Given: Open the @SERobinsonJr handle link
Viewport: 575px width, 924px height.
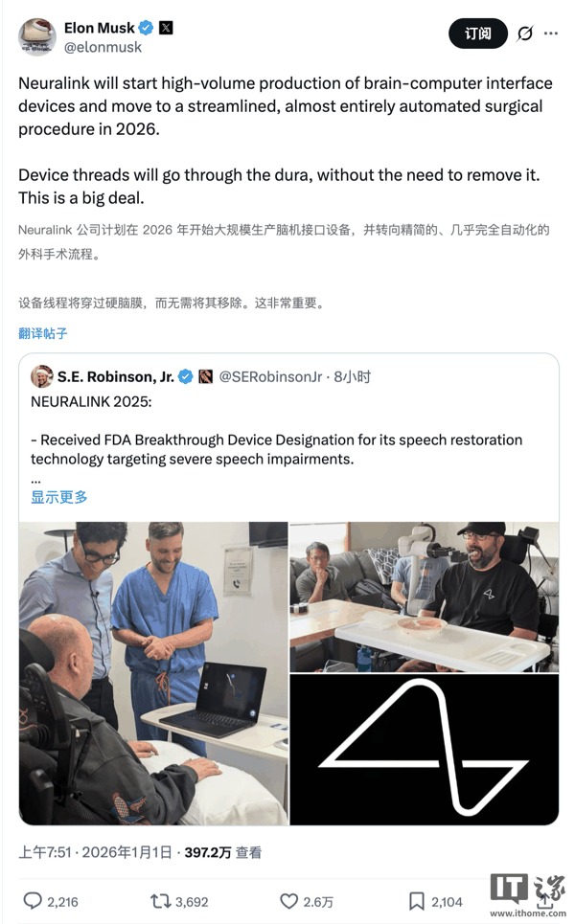Looking at the screenshot, I should [270, 376].
